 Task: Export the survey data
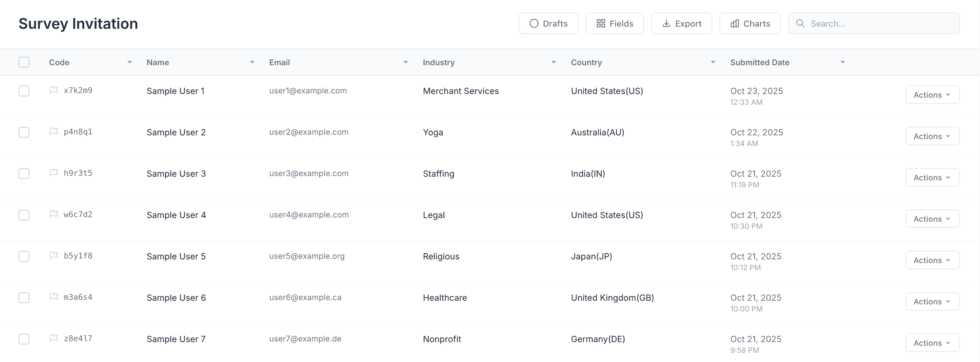tap(681, 23)
